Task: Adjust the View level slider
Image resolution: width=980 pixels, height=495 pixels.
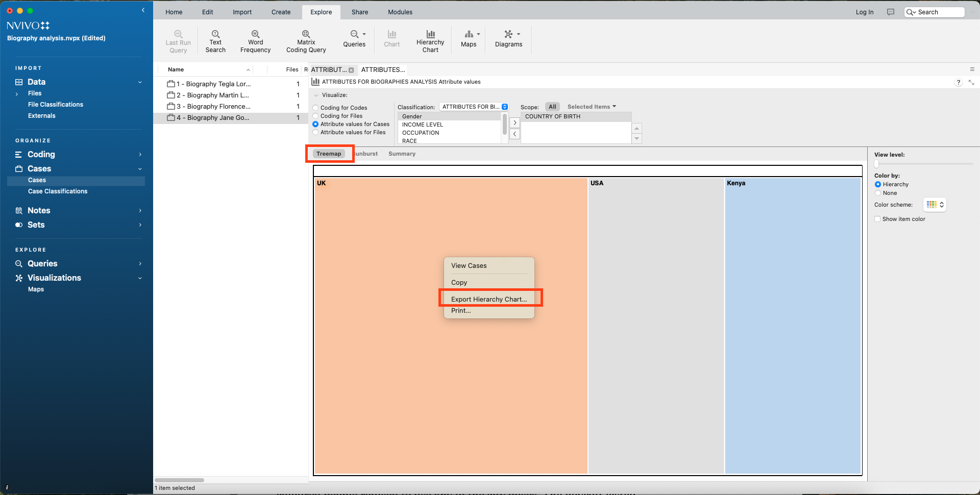Action: [877, 164]
